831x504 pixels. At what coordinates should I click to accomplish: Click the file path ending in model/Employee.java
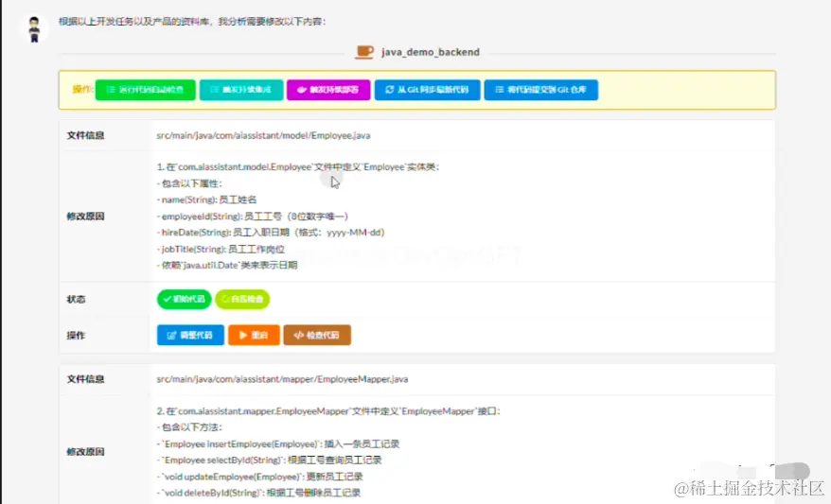263,135
